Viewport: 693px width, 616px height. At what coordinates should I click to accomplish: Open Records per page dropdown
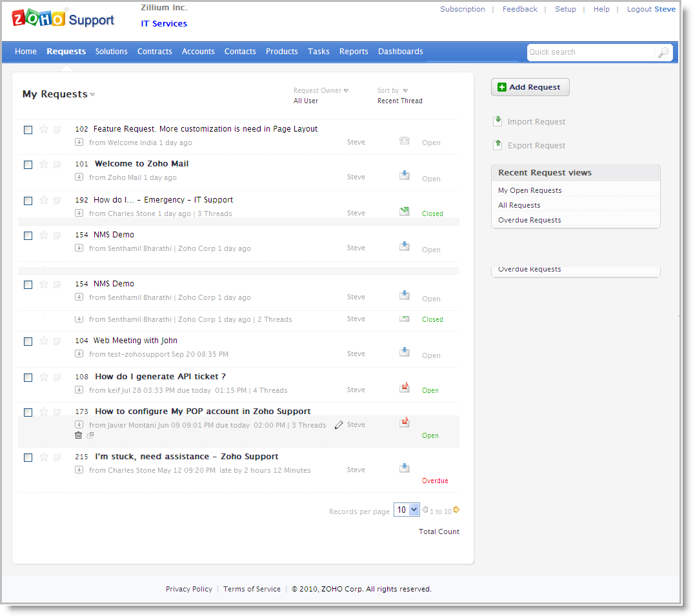click(x=406, y=510)
